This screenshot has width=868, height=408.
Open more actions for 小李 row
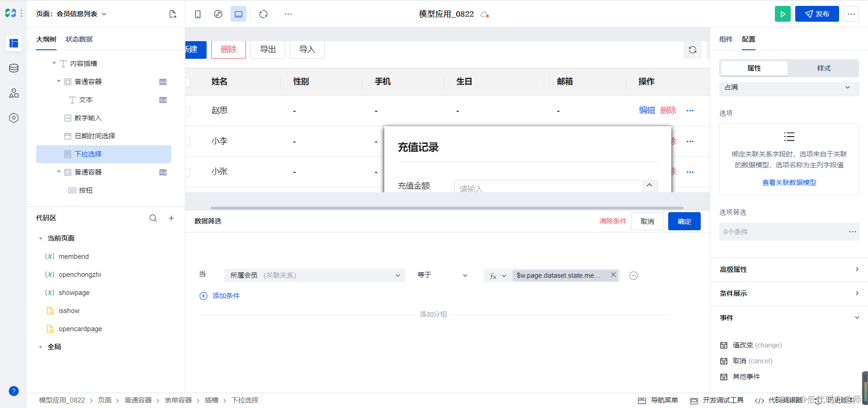click(x=690, y=142)
